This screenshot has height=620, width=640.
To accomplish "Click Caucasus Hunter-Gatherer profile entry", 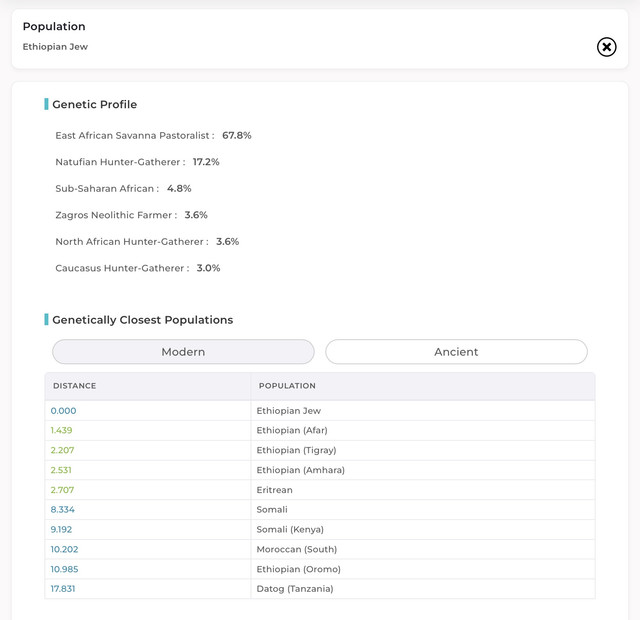I will point(138,268).
